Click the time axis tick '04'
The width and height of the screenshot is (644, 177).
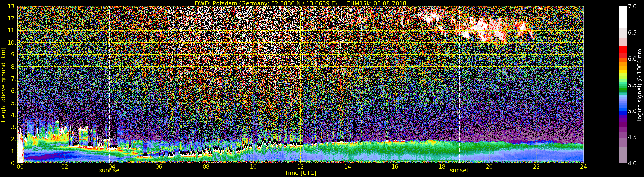coord(112,166)
